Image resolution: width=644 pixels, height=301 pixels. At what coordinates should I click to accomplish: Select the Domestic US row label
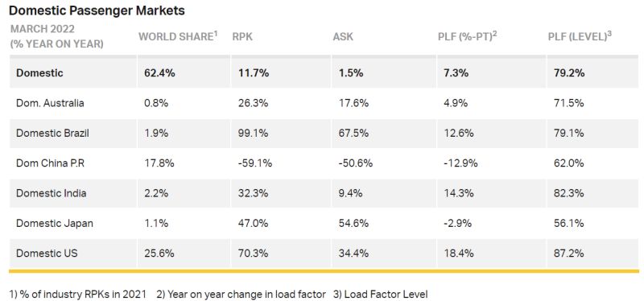(x=47, y=253)
